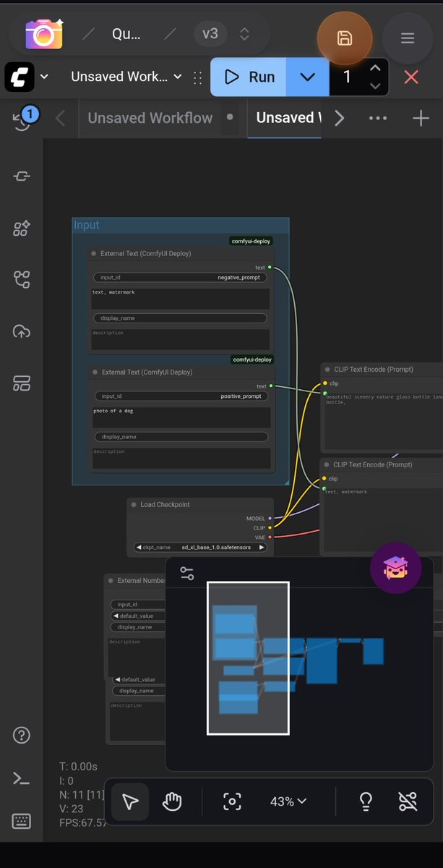Screen dimensions: 443x868
Task: Click the Qu... breadcrumb item
Action: 126,33
